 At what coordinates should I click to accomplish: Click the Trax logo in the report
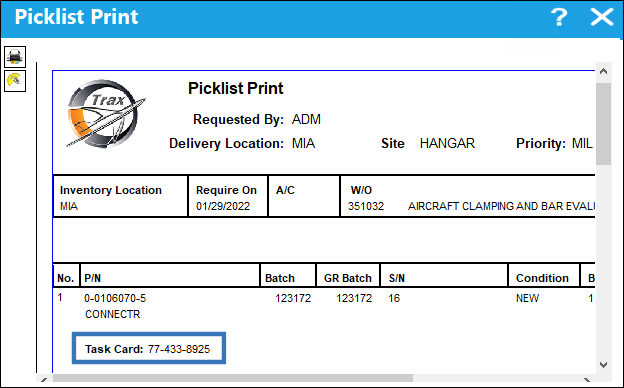point(105,113)
